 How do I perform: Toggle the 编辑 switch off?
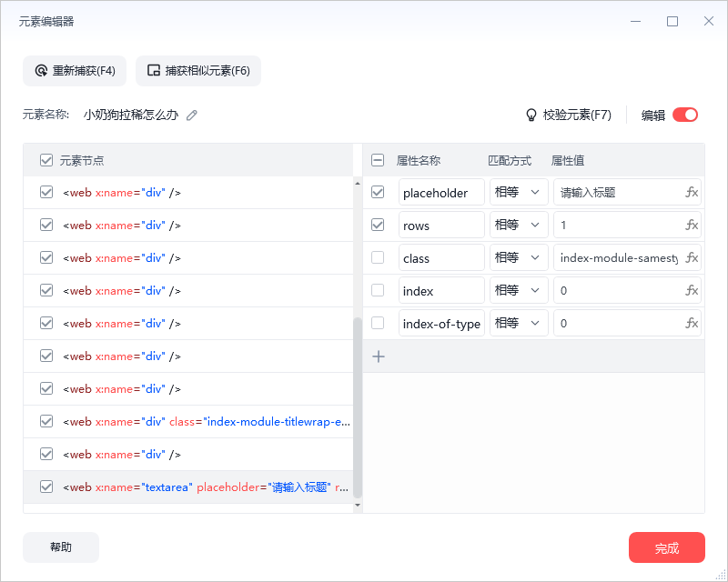tap(685, 115)
